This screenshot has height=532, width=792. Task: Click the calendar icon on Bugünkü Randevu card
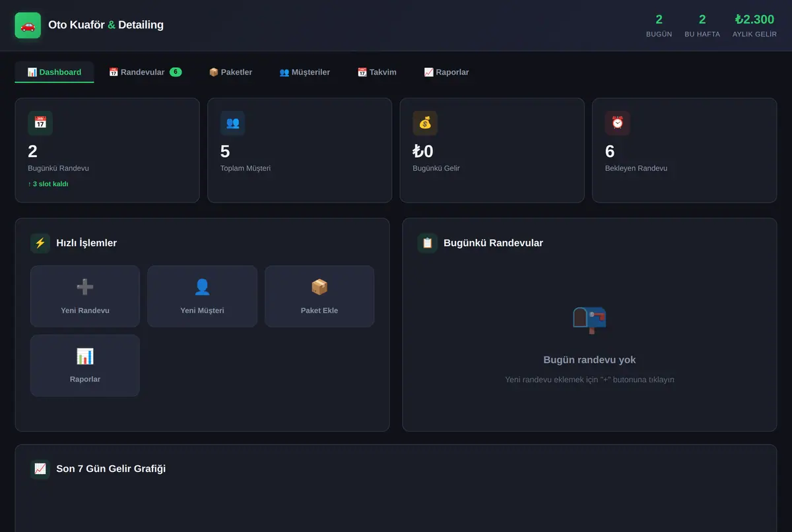click(x=40, y=123)
